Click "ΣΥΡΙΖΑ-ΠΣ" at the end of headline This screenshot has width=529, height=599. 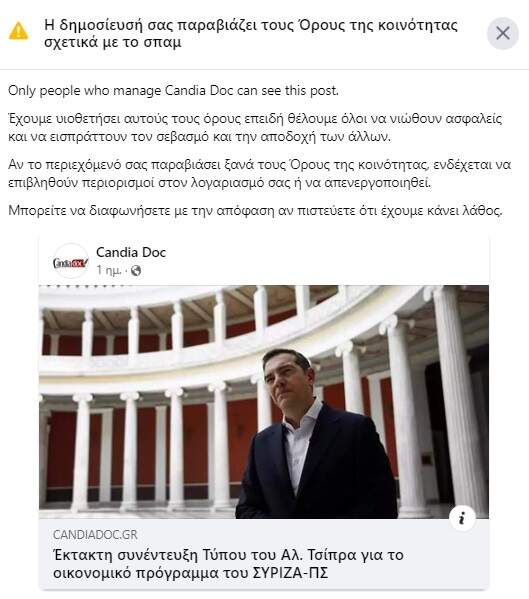[290, 573]
